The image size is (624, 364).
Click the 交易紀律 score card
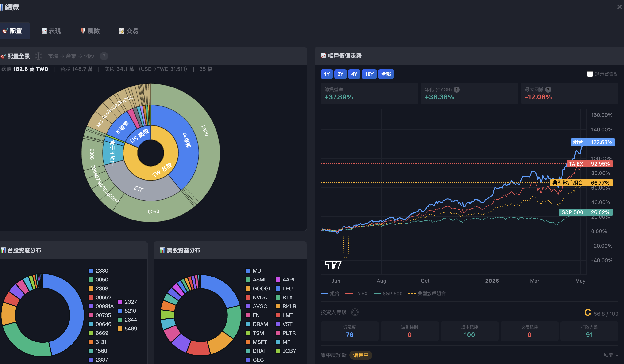click(529, 331)
